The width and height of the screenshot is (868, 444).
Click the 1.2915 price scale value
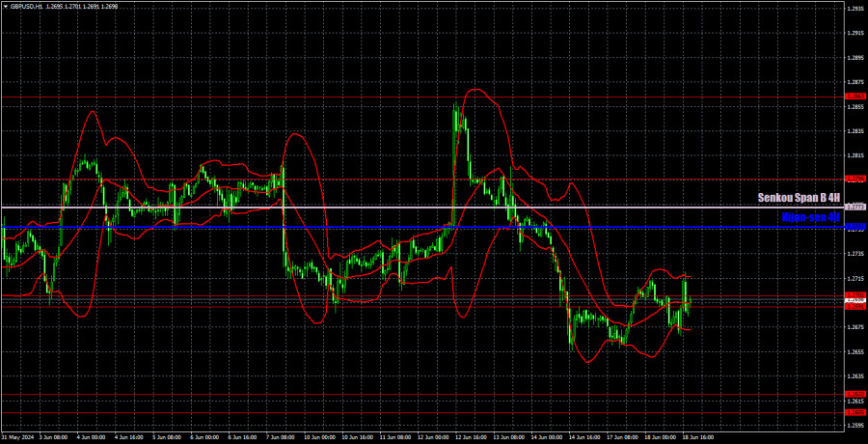click(854, 33)
